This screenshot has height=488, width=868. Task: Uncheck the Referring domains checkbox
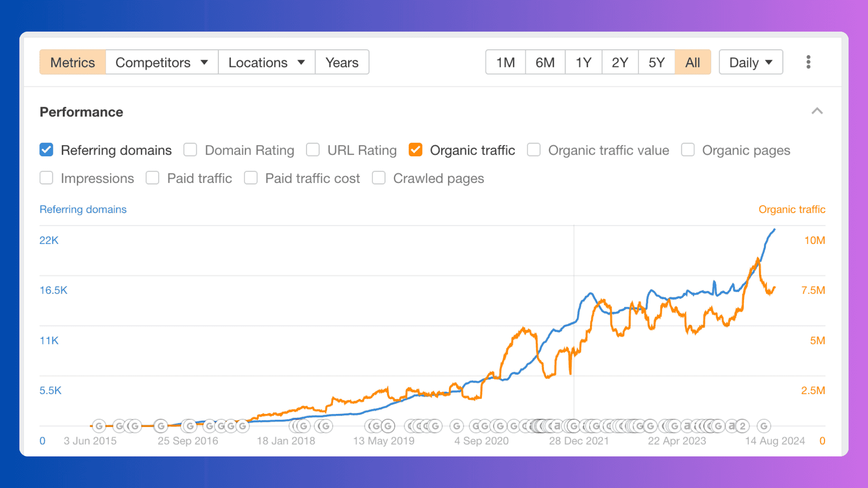(46, 150)
